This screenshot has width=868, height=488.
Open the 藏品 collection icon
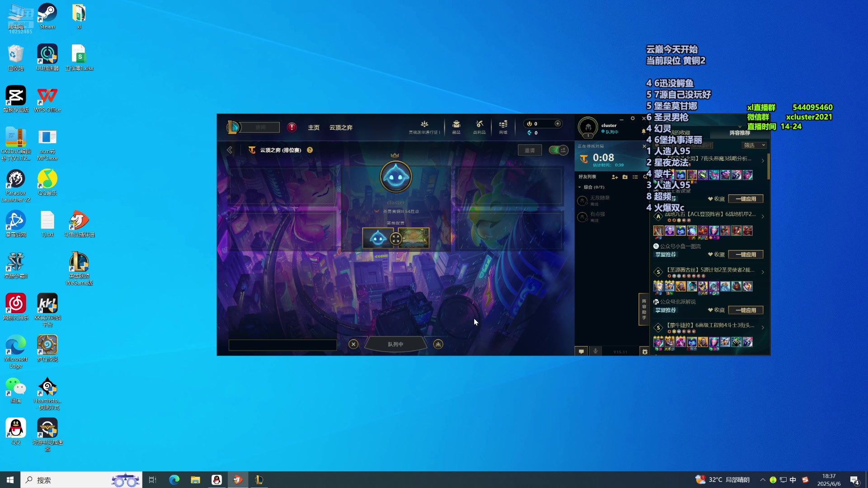(456, 127)
